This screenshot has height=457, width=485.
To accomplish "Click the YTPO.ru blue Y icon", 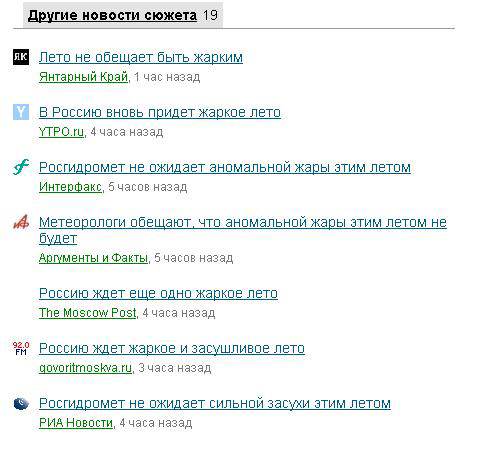I will pos(21,112).
